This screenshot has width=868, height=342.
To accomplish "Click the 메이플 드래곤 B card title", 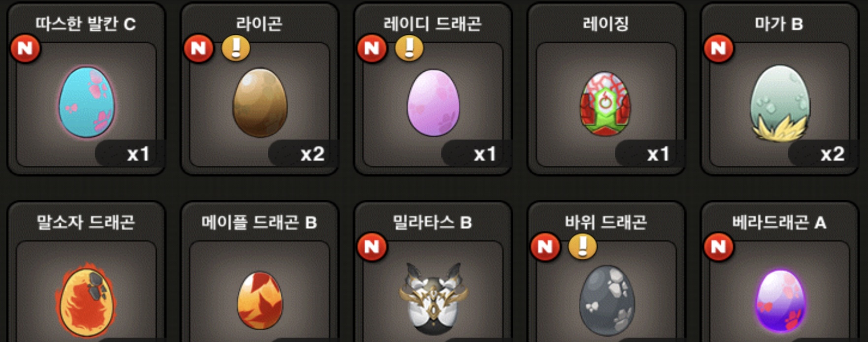I will click(259, 222).
